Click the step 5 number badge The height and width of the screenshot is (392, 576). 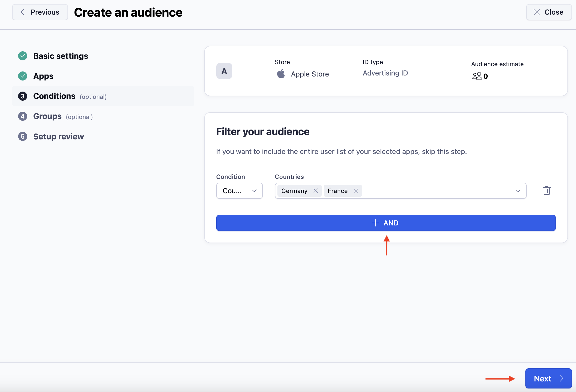[23, 136]
